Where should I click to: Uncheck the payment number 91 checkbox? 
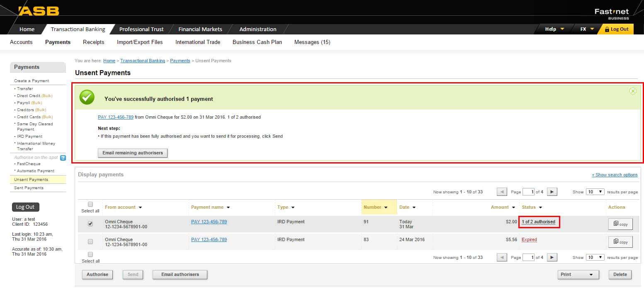click(x=90, y=224)
